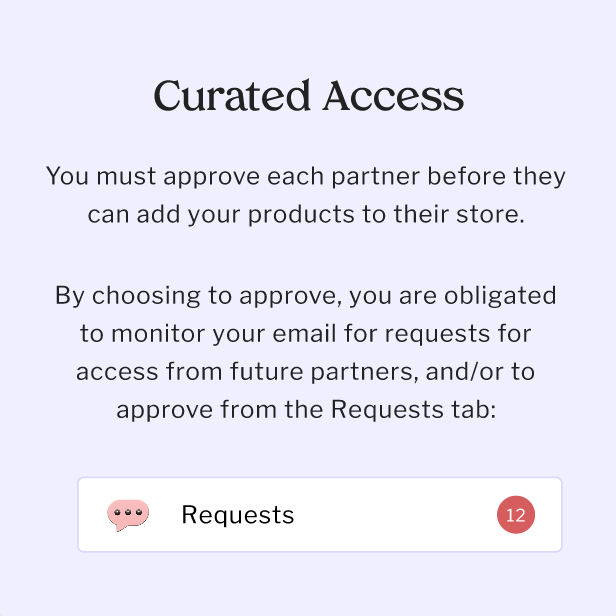Screen dimensions: 616x616
Task: Open the Requests tab row
Action: coord(319,515)
